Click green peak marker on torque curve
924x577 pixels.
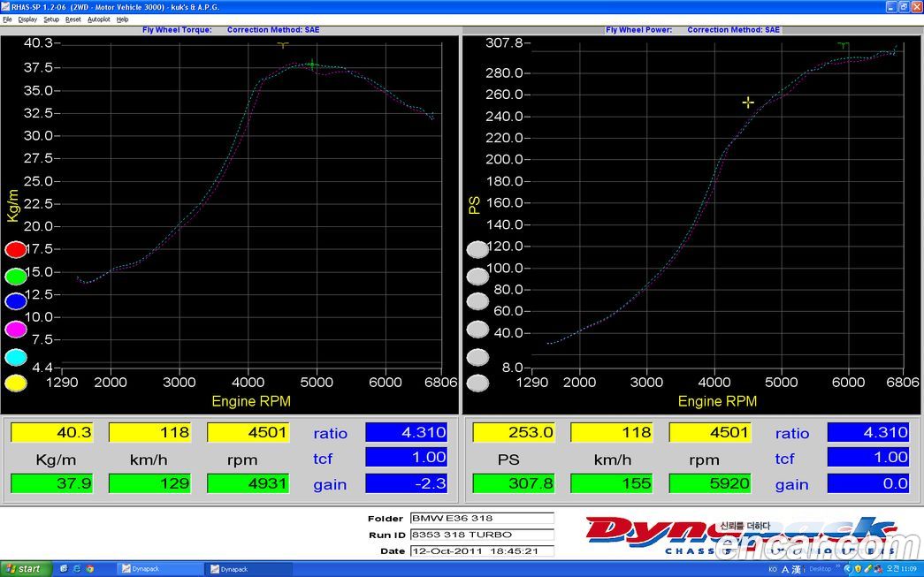311,64
